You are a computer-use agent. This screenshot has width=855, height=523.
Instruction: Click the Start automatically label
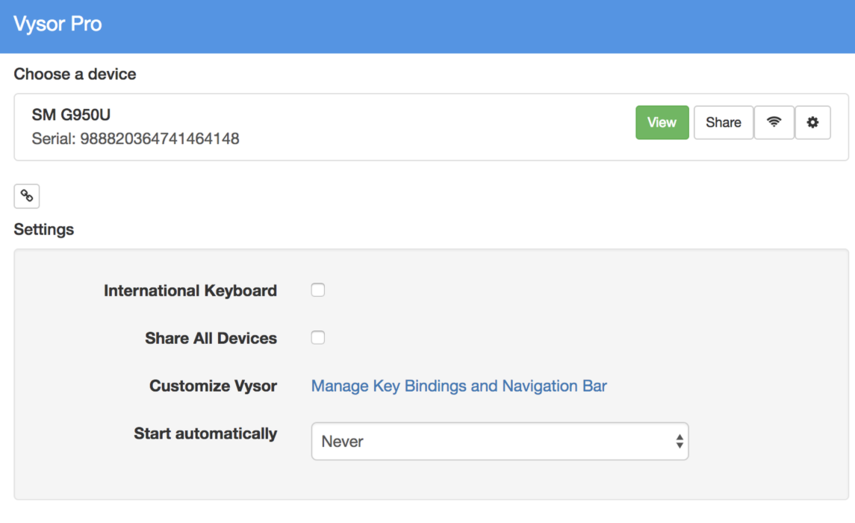pyautogui.click(x=205, y=434)
